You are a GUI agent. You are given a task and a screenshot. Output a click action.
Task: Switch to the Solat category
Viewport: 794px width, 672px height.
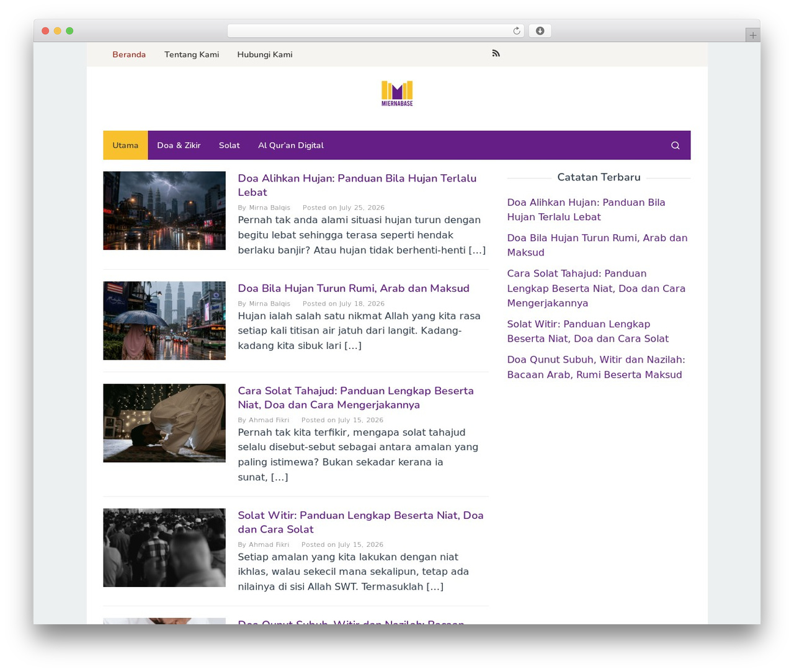[229, 145]
